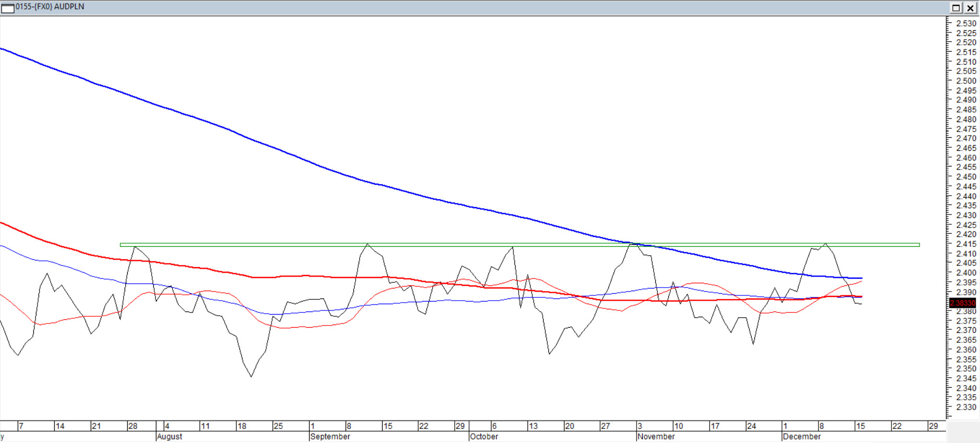Viewport: 980px width, 443px height.
Task: Click the September month label on time axis
Action: [x=330, y=437]
